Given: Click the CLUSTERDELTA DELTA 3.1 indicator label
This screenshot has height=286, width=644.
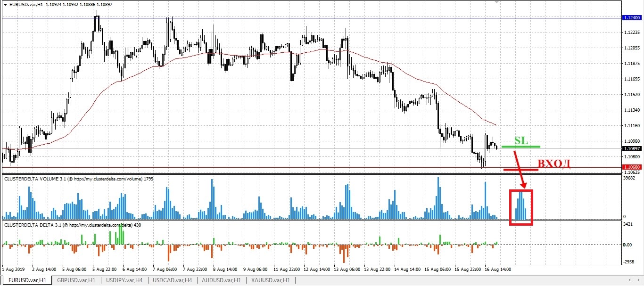Looking at the screenshot, I should pos(72,225).
